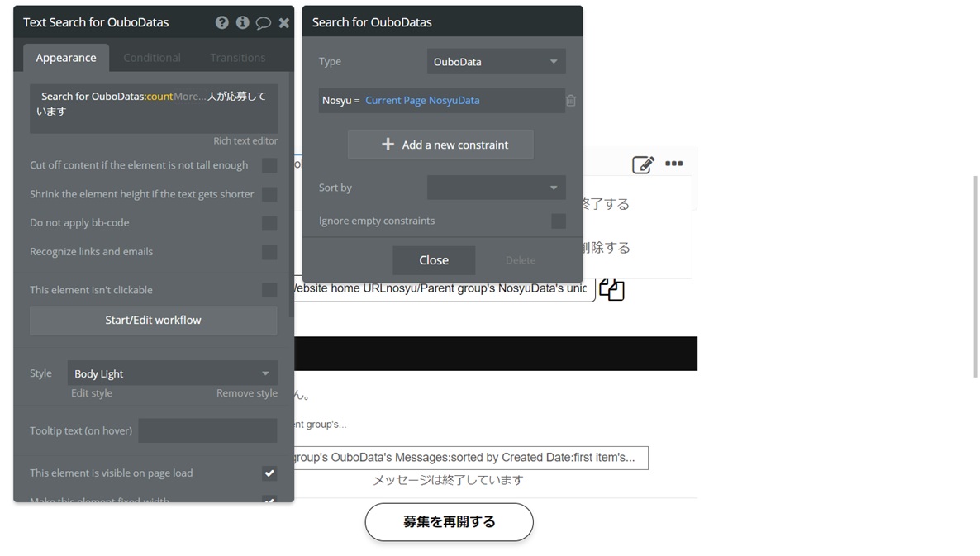The image size is (980, 556).
Task: Click the info icon in Text panel header
Action: point(242,22)
